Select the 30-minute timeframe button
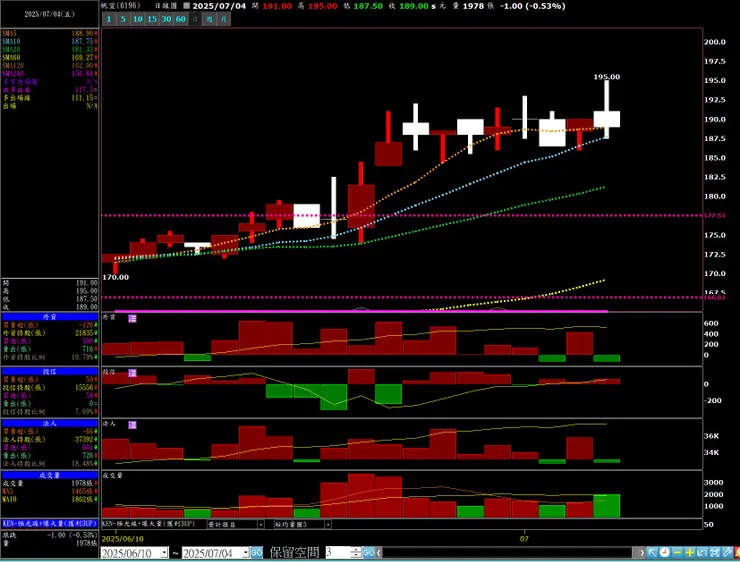This screenshot has height=562, width=740. pos(166,19)
